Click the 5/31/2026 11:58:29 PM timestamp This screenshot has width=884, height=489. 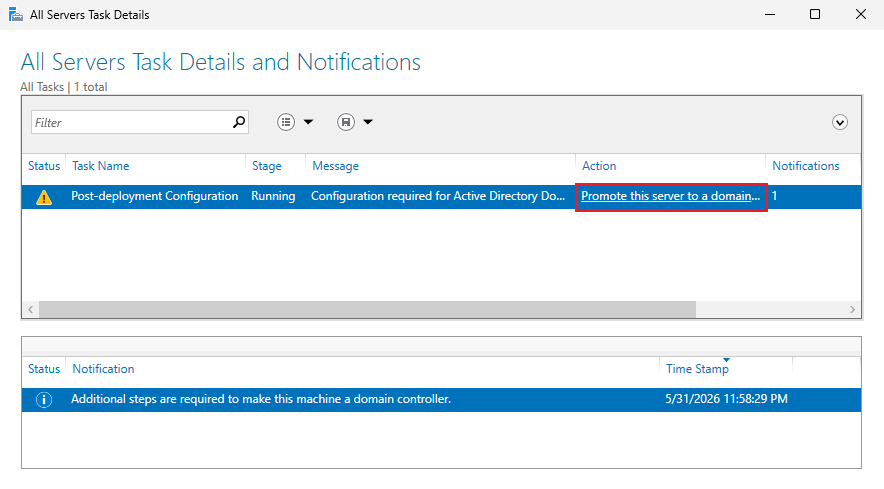click(726, 399)
